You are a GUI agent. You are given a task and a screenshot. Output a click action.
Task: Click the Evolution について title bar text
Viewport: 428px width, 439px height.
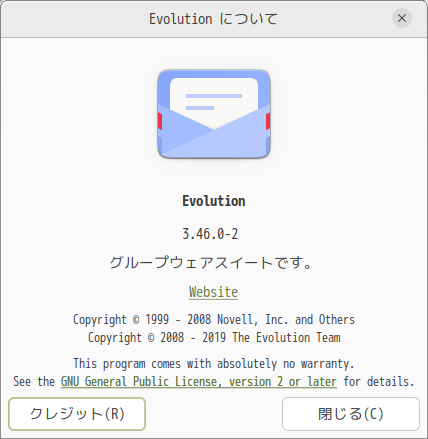[x=213, y=19]
